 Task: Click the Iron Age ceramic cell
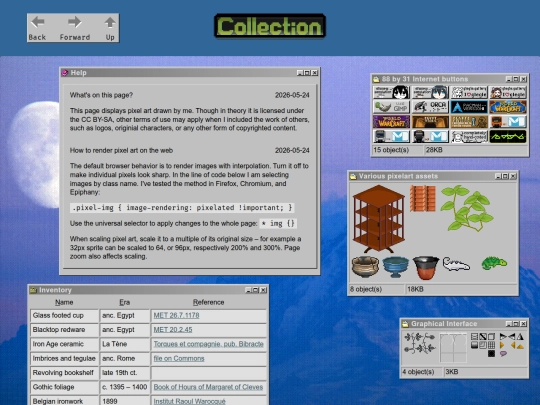coord(64,344)
